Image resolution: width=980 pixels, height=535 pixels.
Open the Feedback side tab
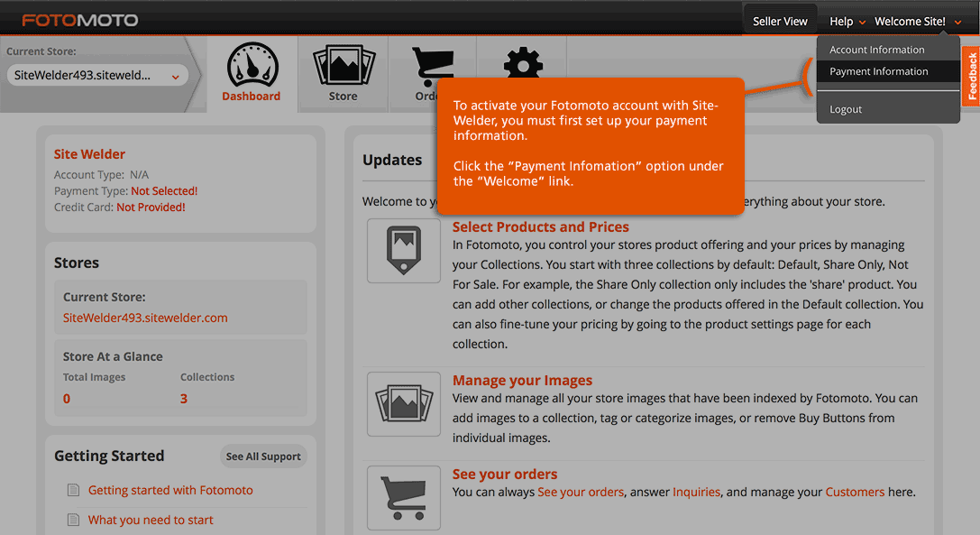tap(972, 77)
